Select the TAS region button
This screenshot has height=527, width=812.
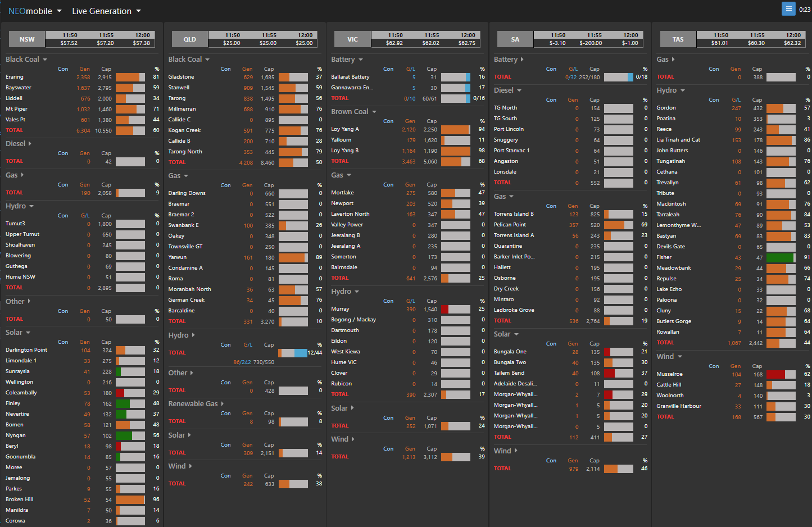678,39
